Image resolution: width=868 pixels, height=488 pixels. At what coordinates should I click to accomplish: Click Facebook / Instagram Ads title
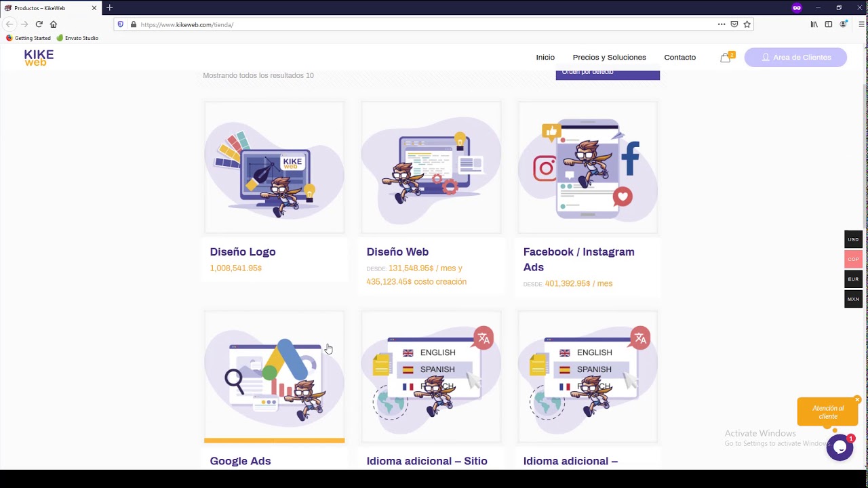[579, 260]
